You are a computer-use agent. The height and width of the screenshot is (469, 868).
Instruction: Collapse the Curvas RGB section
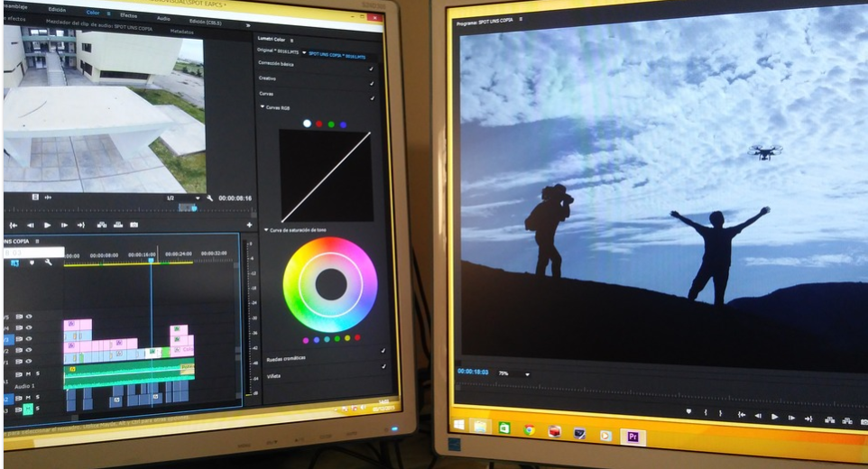(263, 107)
